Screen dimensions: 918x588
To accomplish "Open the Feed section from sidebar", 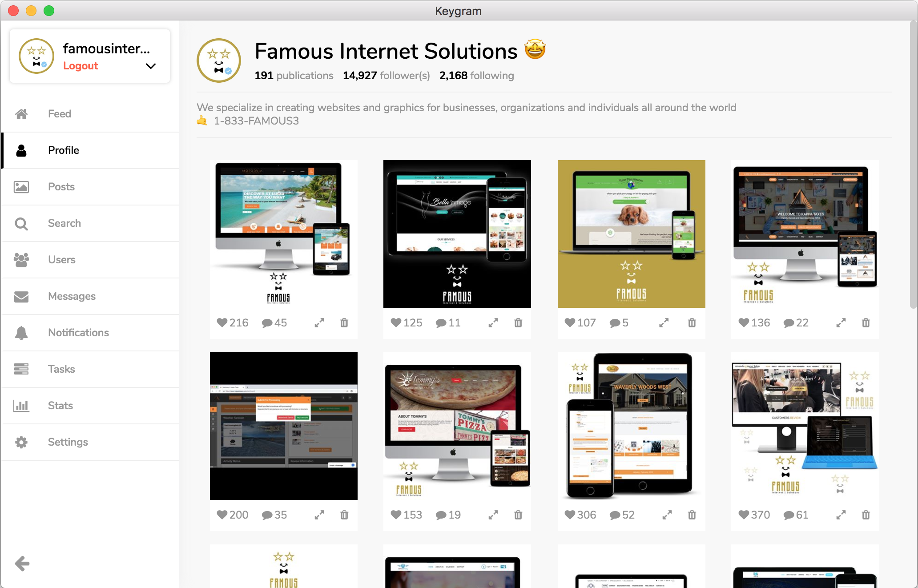I will [x=59, y=113].
